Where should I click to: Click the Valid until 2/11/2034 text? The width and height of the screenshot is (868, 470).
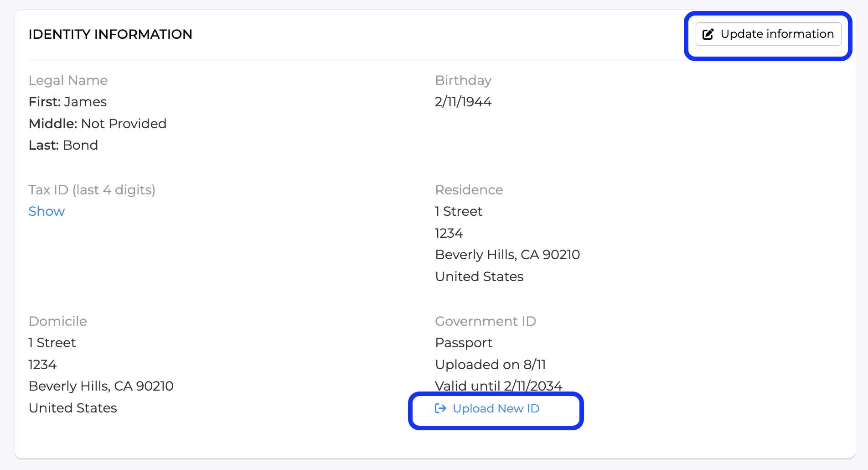tap(499, 386)
